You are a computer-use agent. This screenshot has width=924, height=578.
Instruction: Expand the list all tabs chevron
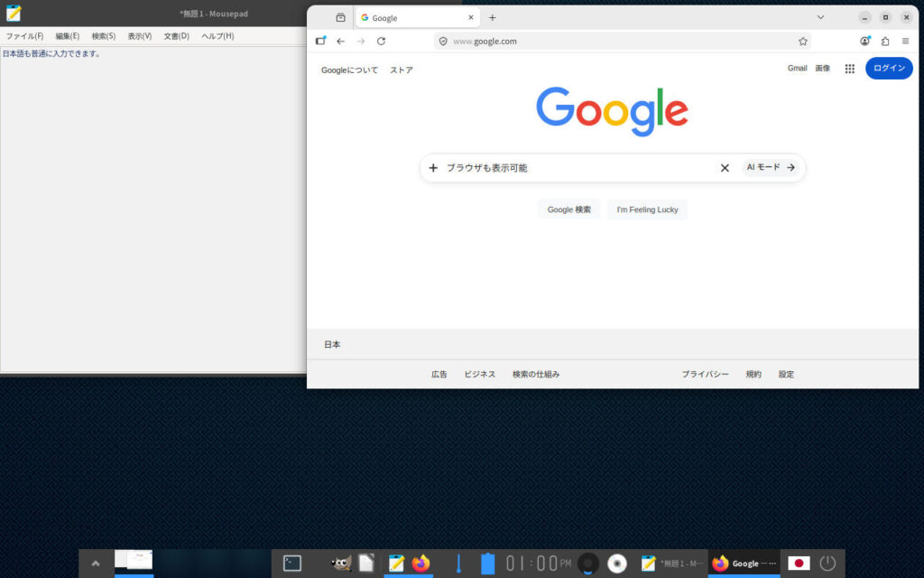coord(820,18)
